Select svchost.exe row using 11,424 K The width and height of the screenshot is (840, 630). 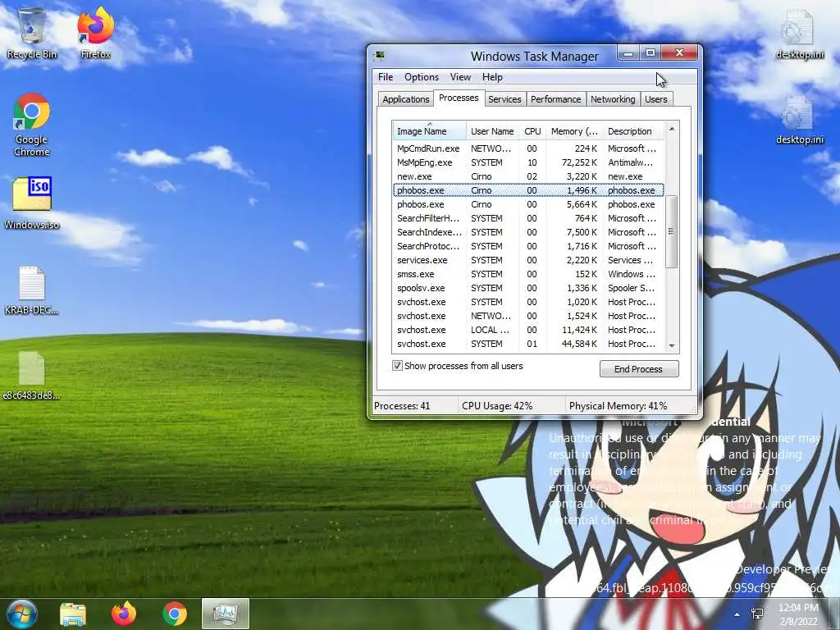[x=528, y=330]
